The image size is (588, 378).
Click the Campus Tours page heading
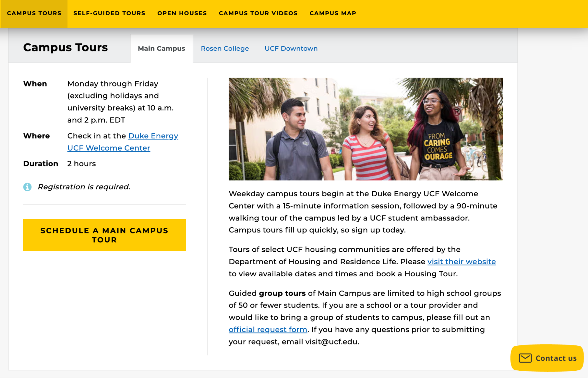point(65,47)
